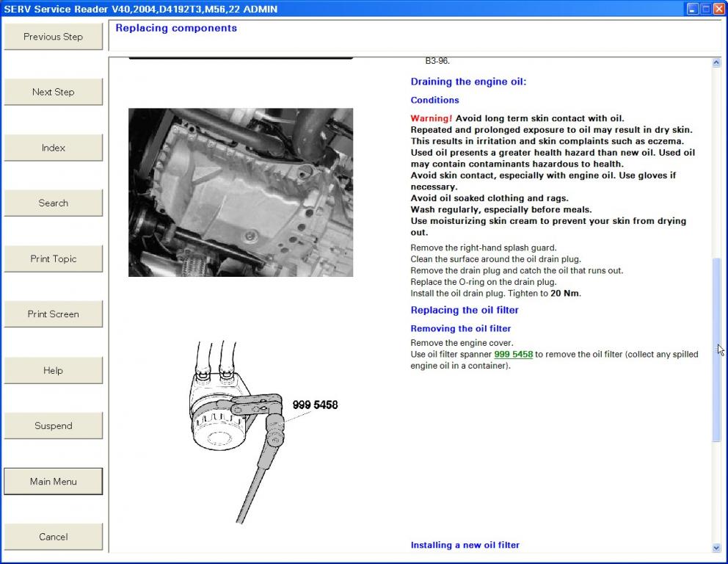Return to the Main Menu
Image resolution: width=728 pixels, height=564 pixels.
[54, 481]
